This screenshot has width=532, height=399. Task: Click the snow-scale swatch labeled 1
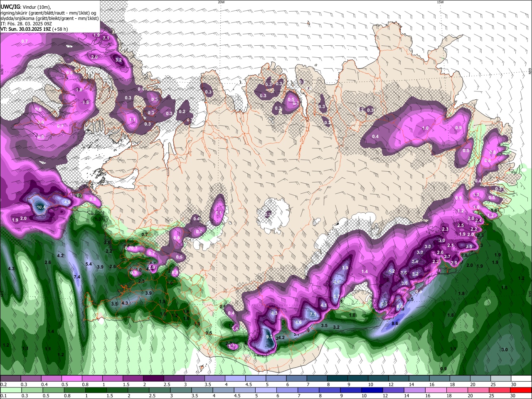[112, 378]
